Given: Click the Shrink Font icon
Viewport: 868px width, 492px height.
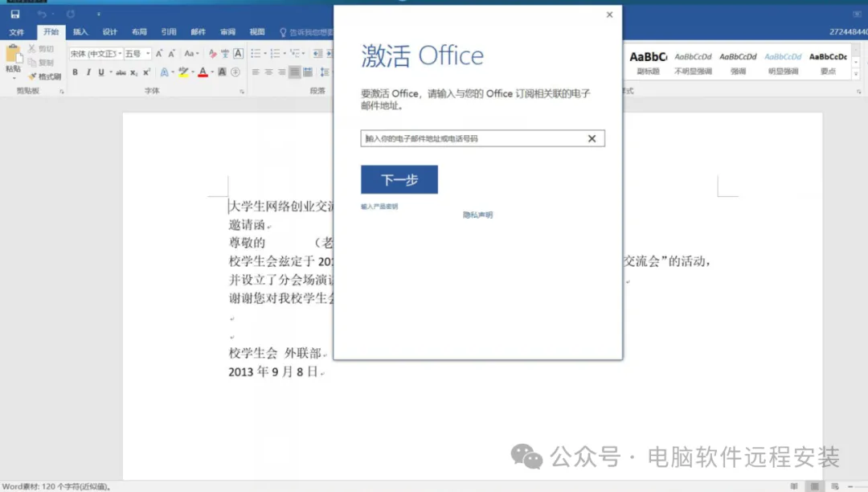Looking at the screenshot, I should [x=172, y=54].
